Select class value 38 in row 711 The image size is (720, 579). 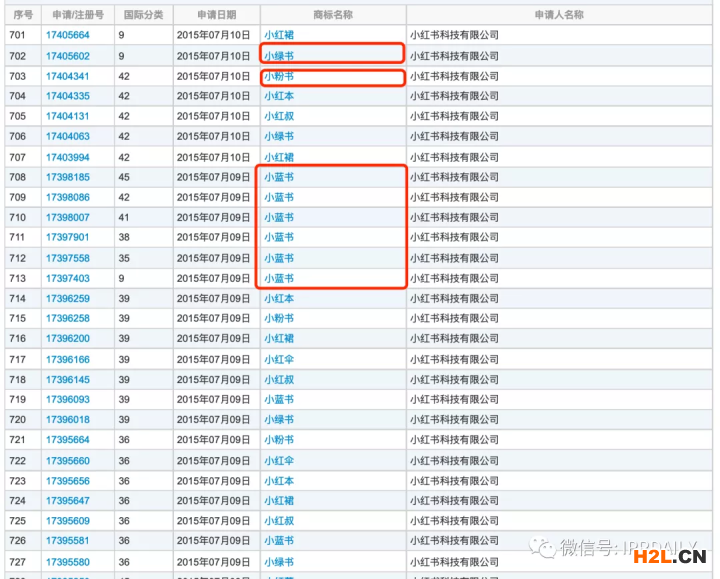coord(124,237)
